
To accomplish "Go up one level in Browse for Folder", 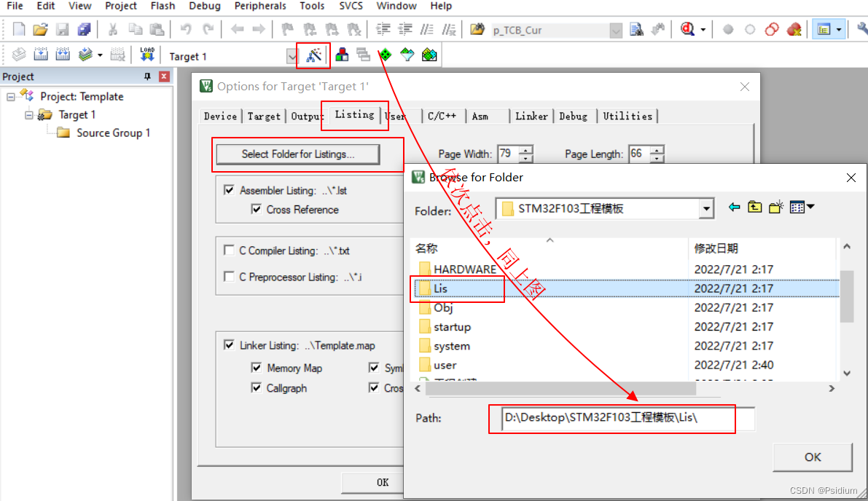I will (755, 208).
